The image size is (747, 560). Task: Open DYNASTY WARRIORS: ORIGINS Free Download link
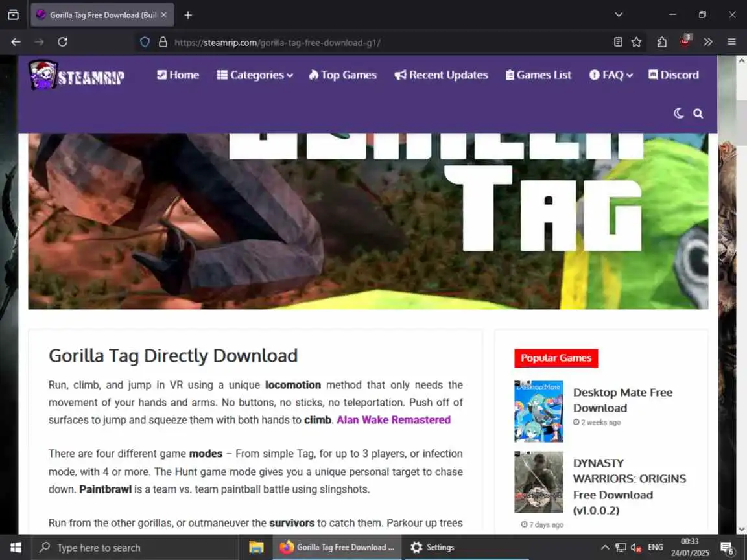630,487
